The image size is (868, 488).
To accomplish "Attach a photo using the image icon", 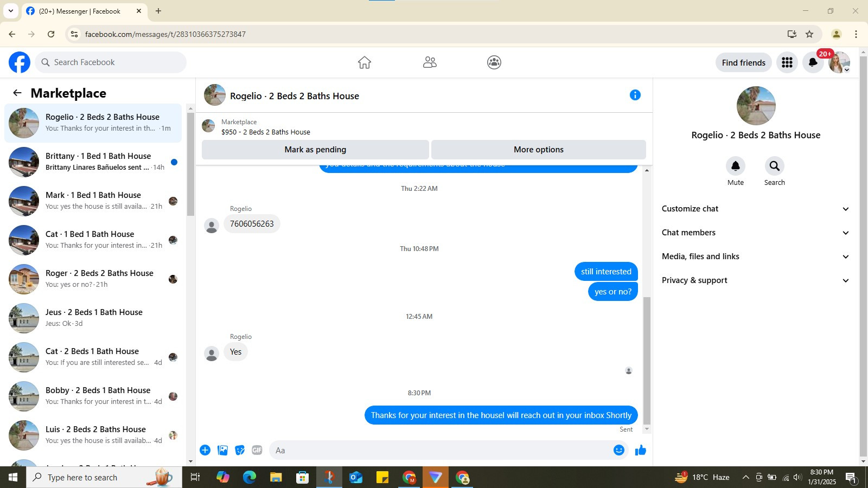I will click(222, 450).
